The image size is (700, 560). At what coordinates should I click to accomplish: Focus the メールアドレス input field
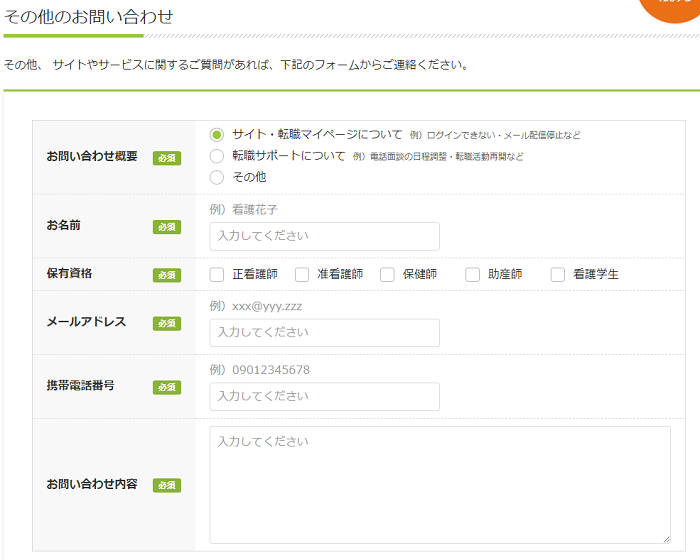pos(324,332)
